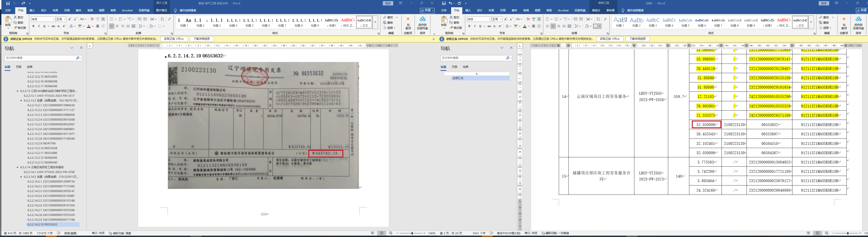Click the invoice image in the left document
868x237 pixels.
click(263, 125)
